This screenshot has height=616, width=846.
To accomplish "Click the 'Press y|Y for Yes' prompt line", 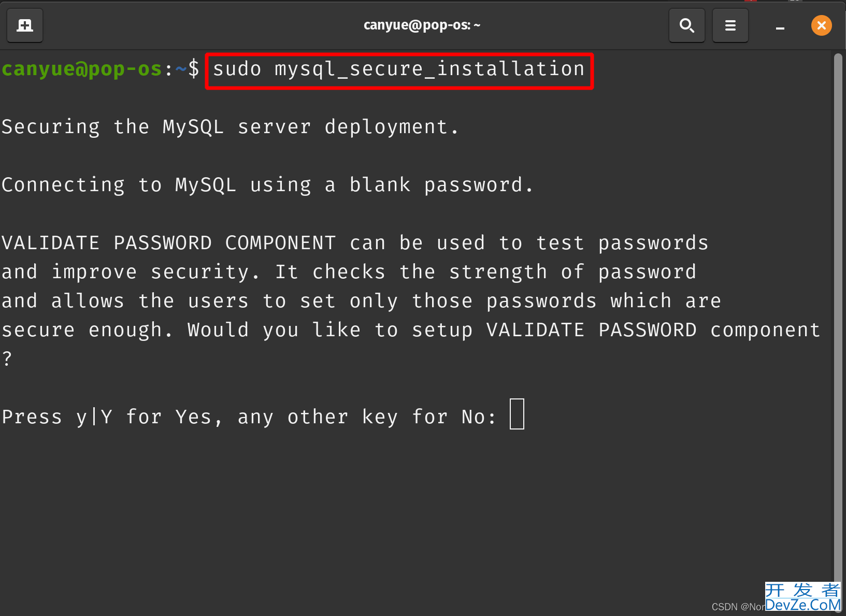I will pyautogui.click(x=249, y=417).
